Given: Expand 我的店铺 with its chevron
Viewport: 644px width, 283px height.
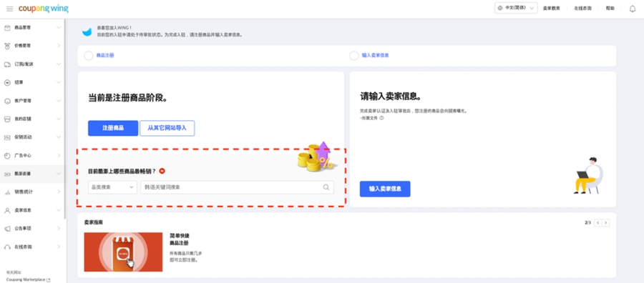Looking at the screenshot, I should [x=59, y=119].
